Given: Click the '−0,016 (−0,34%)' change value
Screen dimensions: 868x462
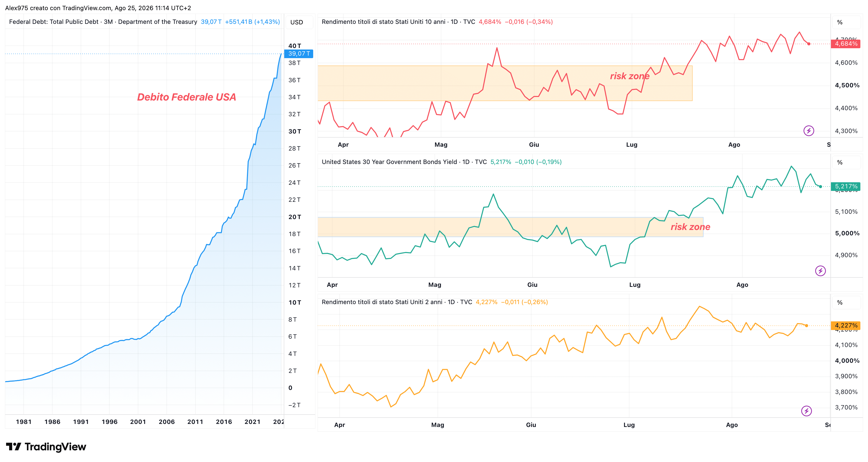Looking at the screenshot, I should tap(529, 22).
